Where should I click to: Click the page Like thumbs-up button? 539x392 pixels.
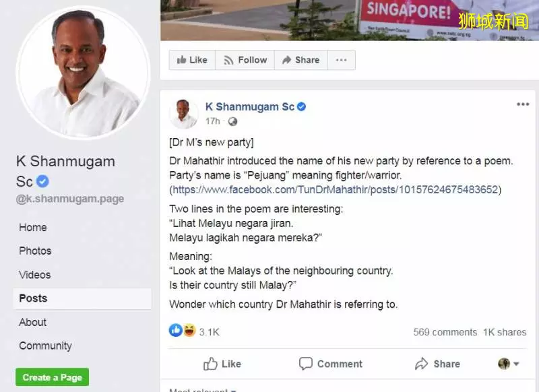[192, 60]
